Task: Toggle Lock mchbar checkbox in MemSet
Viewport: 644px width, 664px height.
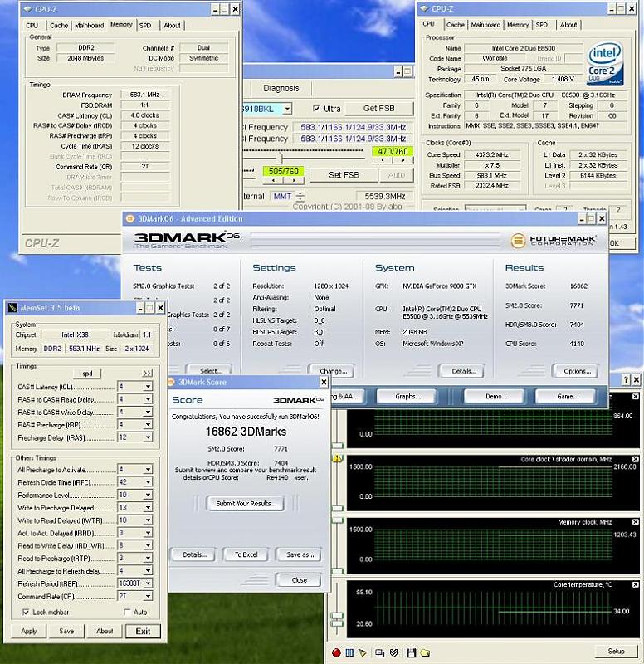Action: tap(26, 612)
